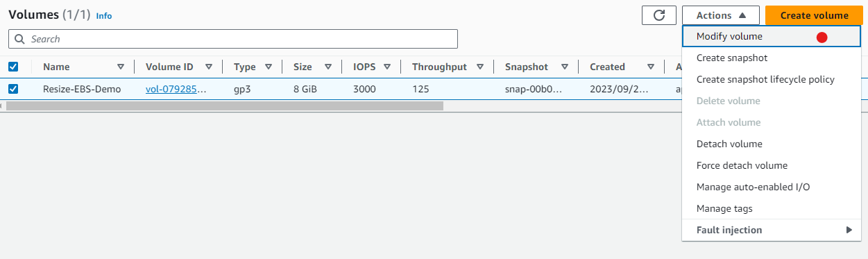
Task: Toggle the select-all volumes header checkbox
Action: pyautogui.click(x=13, y=67)
